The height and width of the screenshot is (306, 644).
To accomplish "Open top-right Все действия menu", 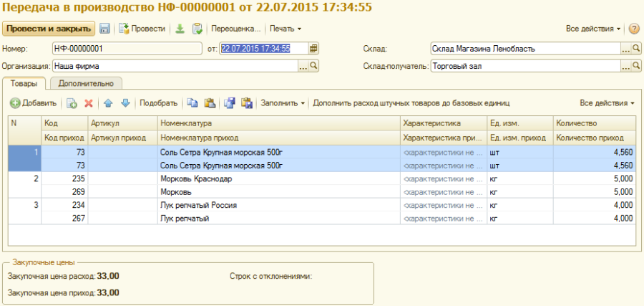I will click(x=593, y=29).
